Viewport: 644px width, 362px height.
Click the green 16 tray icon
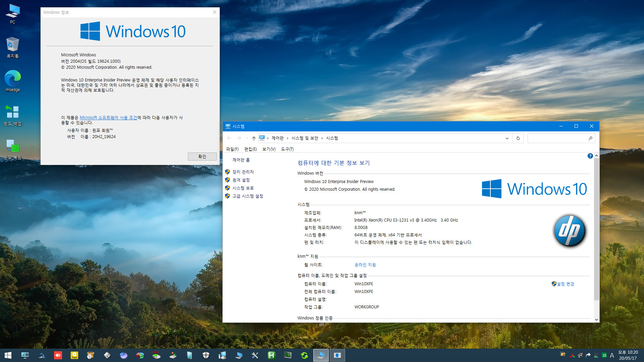pos(604,355)
